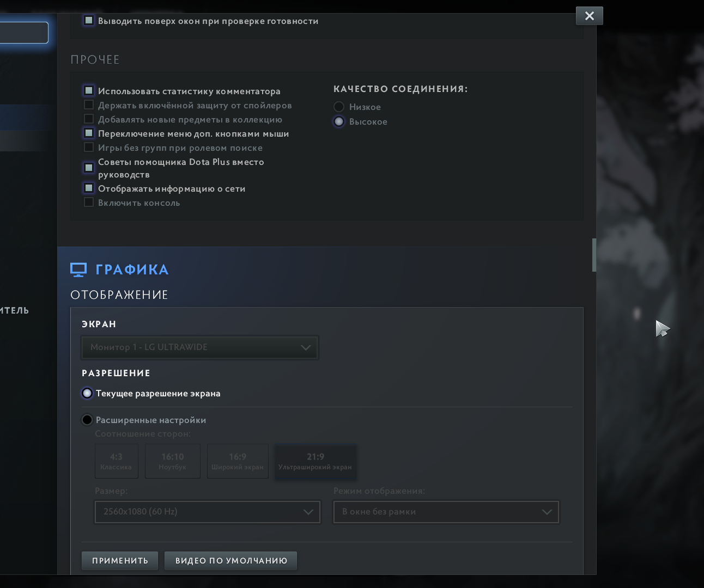Open the '2560x1080 (60 Hz)' size dropdown

tap(208, 512)
